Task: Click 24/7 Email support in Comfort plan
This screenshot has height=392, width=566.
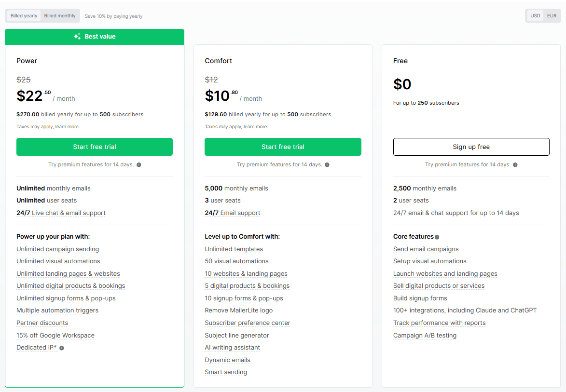Action: [x=233, y=213]
